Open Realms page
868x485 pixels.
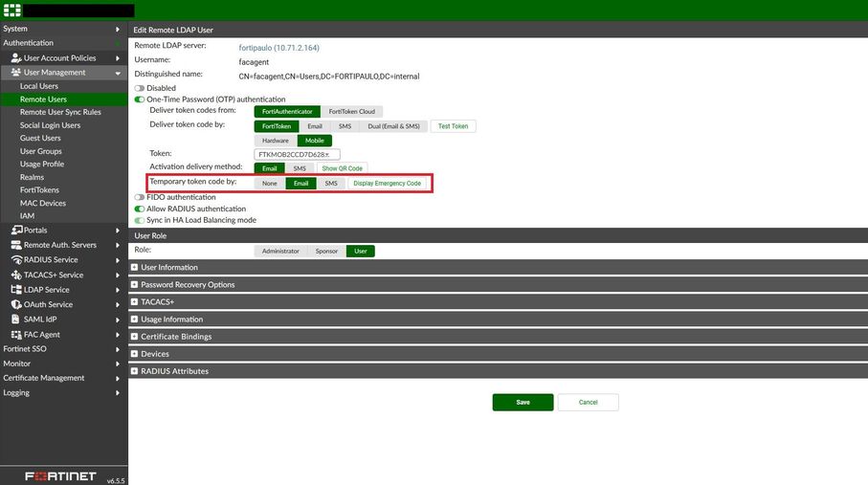point(32,177)
